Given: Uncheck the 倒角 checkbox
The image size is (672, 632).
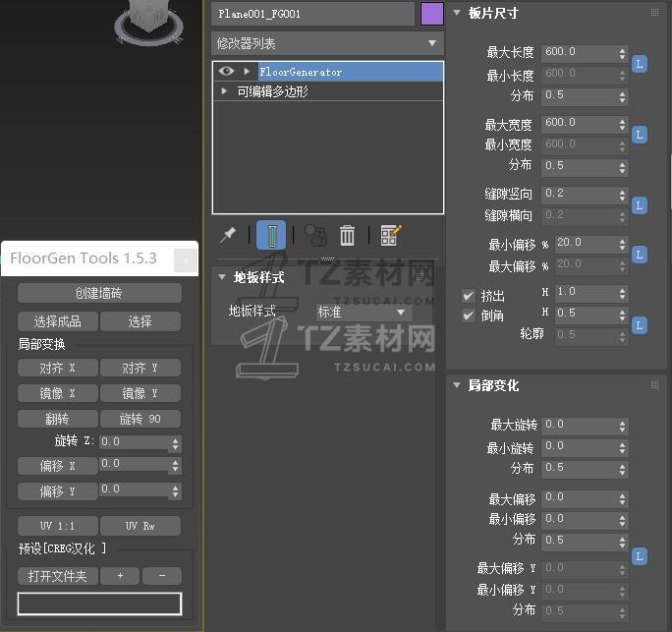Looking at the screenshot, I should pos(469,316).
